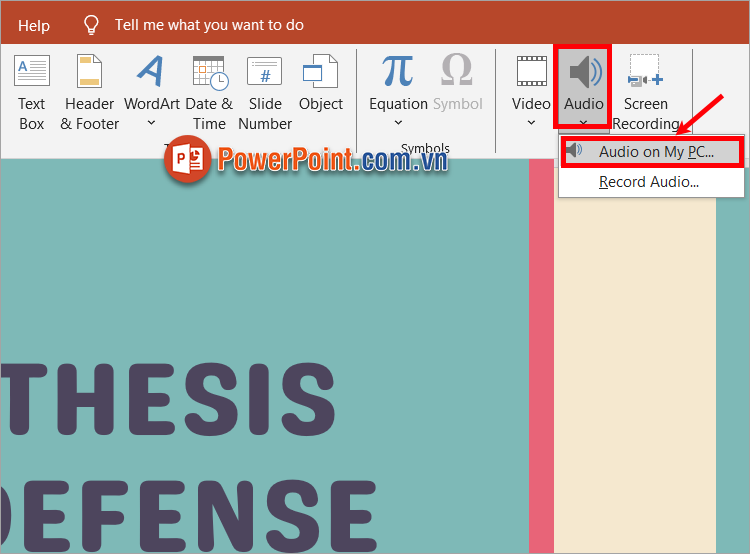Choose Record Audio from the menu
The image size is (750, 554).
point(648,182)
